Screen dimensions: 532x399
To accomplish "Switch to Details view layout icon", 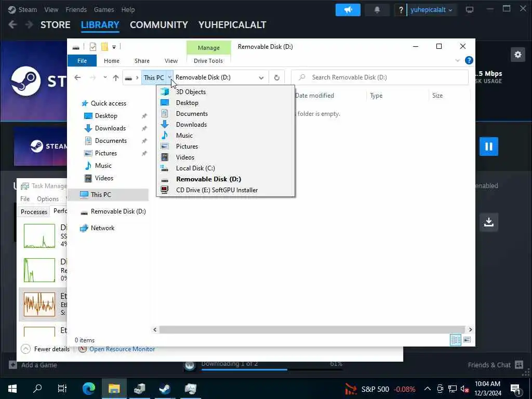I will [x=455, y=340].
